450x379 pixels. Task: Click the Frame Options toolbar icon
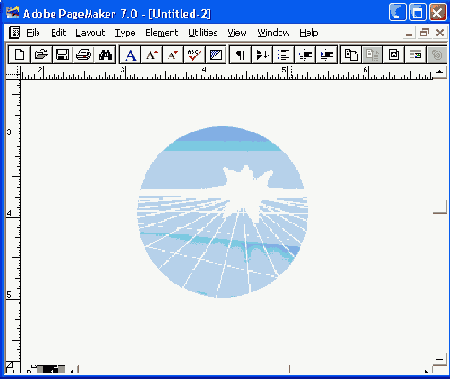(x=394, y=55)
